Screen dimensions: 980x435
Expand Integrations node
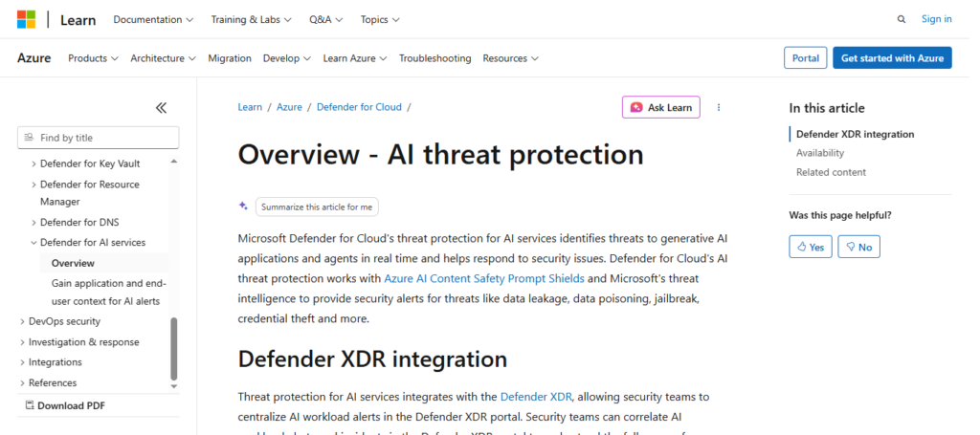[x=23, y=362]
